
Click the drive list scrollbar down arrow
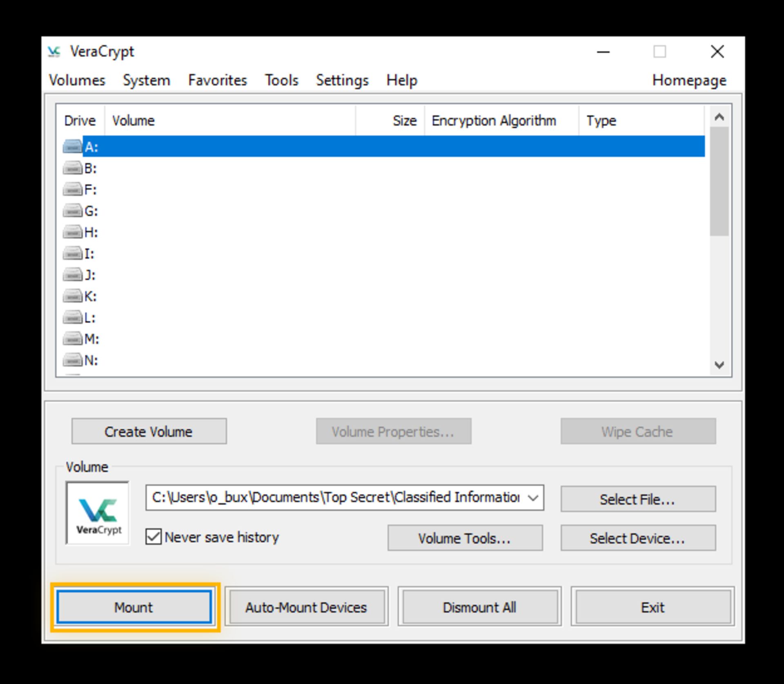(719, 364)
